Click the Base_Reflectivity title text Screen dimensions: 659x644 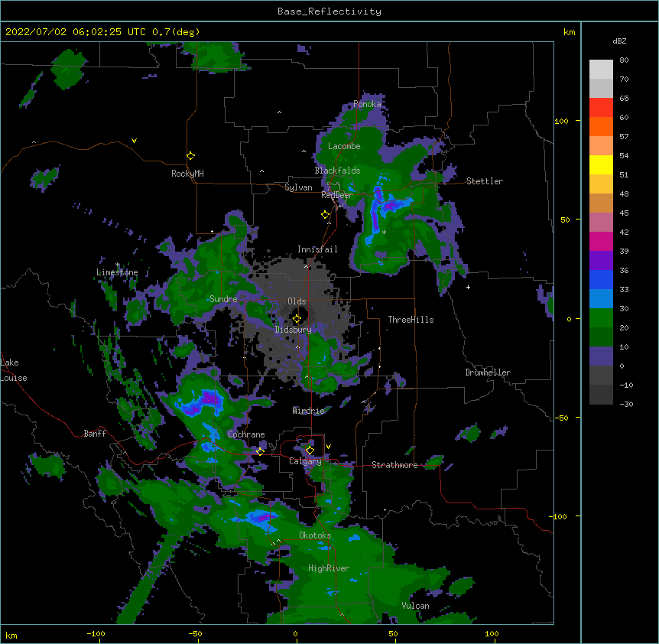pyautogui.click(x=329, y=11)
